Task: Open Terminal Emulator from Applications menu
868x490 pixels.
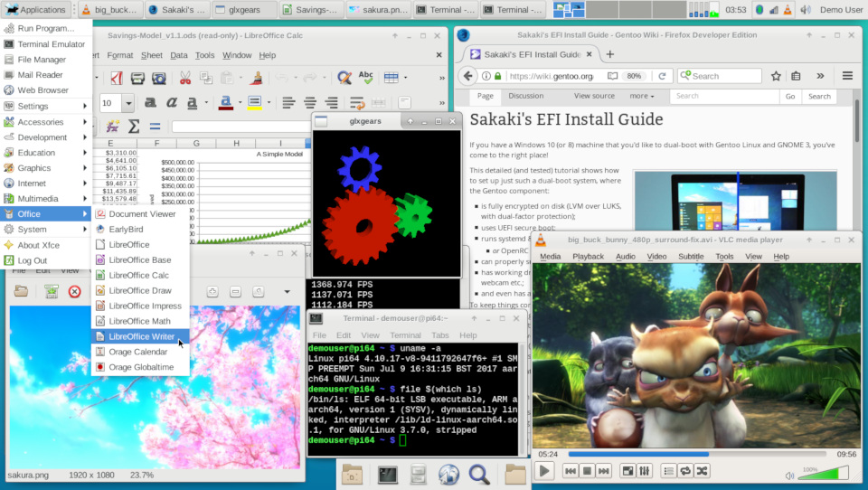Action: 46,43
